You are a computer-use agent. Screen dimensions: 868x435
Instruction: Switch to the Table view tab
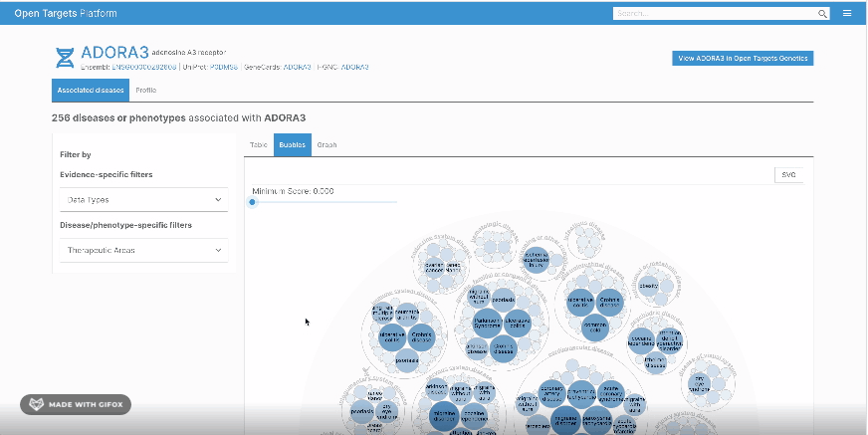(259, 145)
